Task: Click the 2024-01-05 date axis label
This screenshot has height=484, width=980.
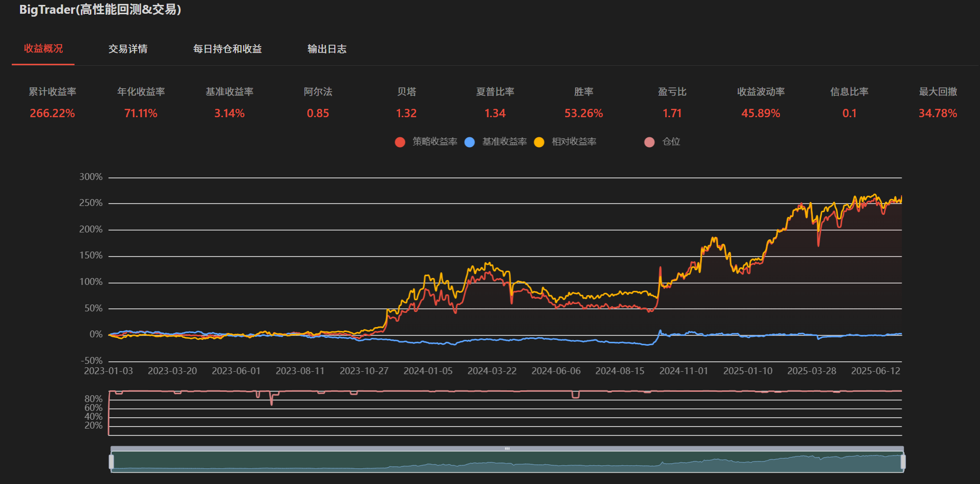Action: 428,371
